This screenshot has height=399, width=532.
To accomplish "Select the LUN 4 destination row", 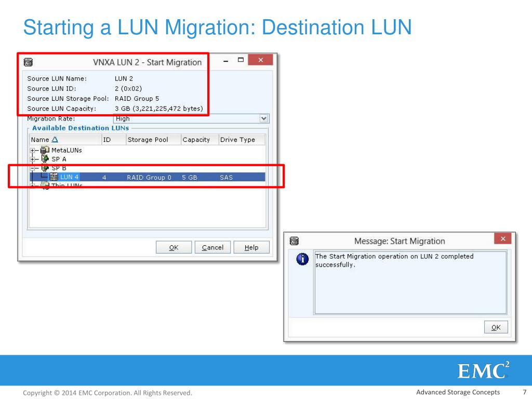I will pos(147,177).
